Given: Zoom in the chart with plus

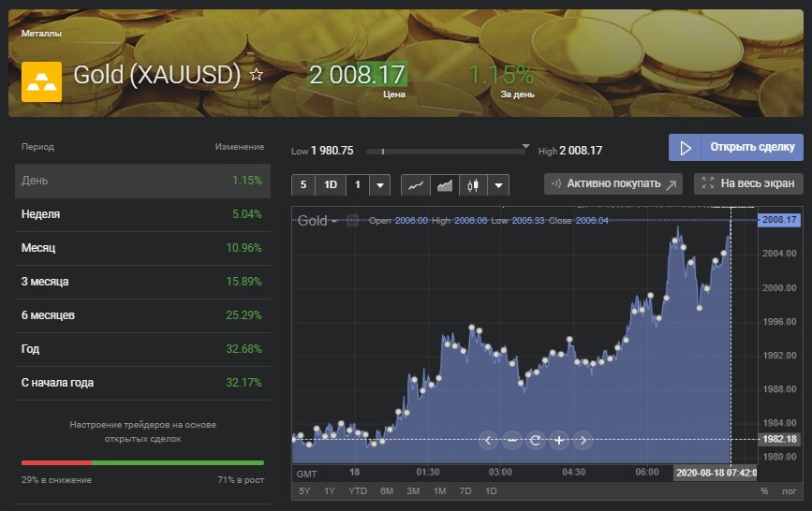Looking at the screenshot, I should click(x=559, y=440).
